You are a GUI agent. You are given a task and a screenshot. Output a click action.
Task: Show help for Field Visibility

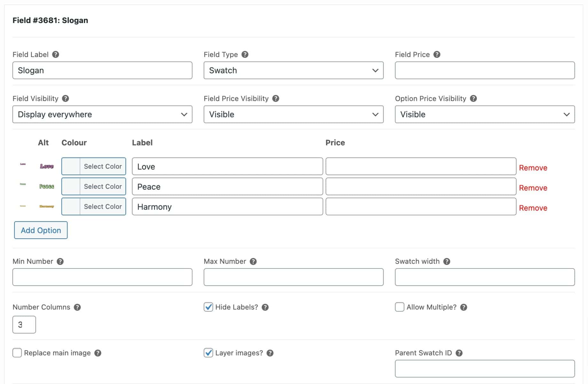point(66,99)
